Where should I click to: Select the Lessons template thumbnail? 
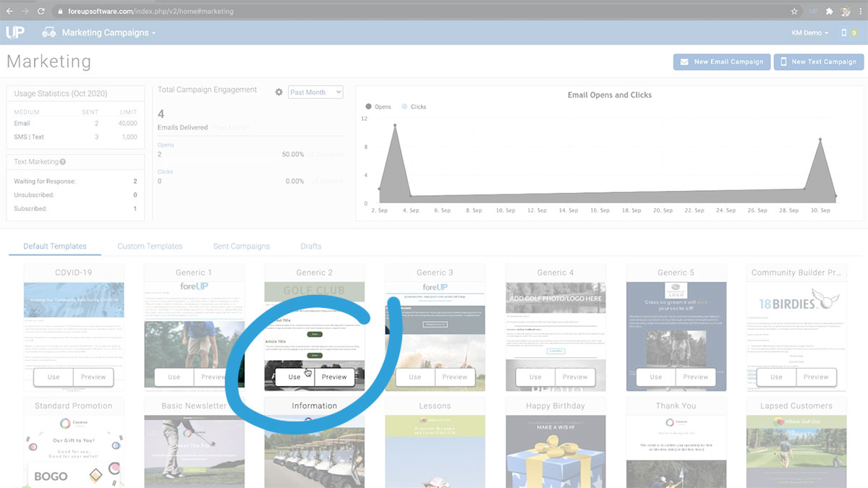click(x=435, y=451)
